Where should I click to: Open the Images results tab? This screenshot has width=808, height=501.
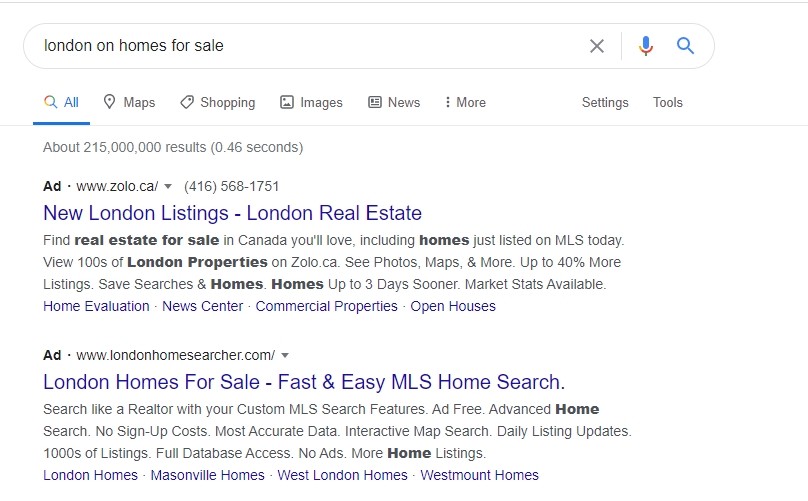pos(311,102)
